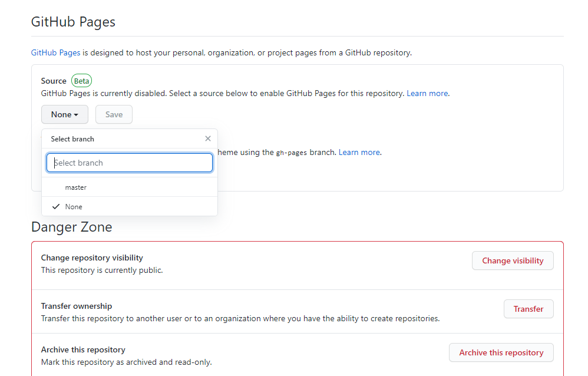The width and height of the screenshot is (588, 376).
Task: Select the None branch option
Action: pos(74,207)
